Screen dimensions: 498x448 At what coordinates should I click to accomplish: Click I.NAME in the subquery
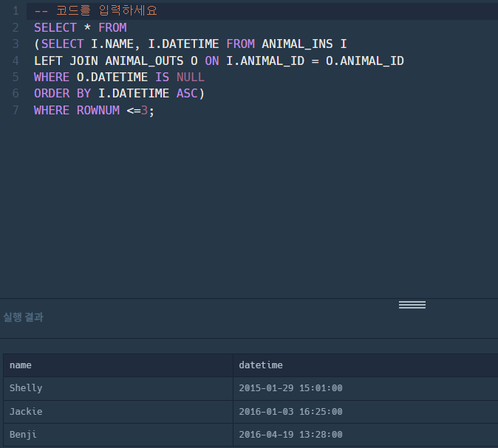coord(112,44)
